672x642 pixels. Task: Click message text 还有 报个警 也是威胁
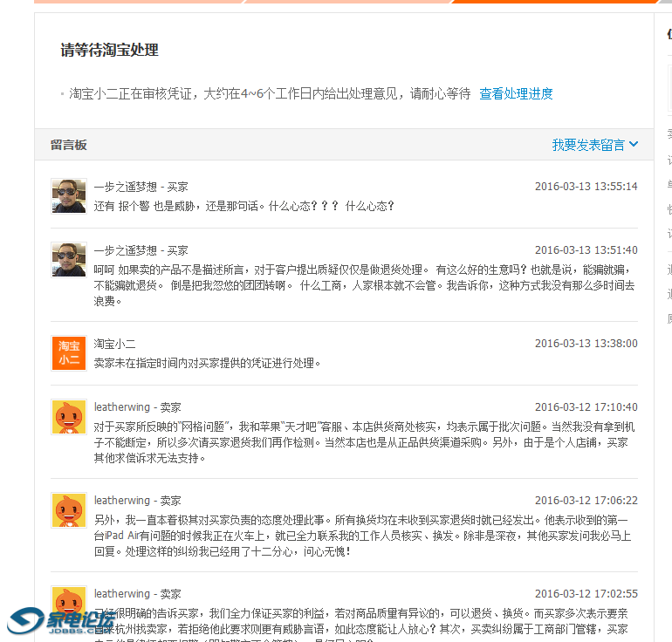pyautogui.click(x=243, y=207)
